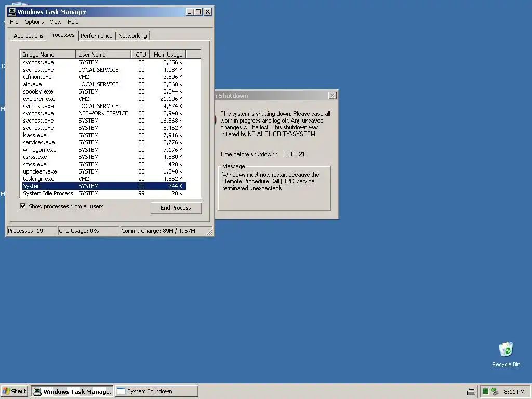Open the Help menu
The height and width of the screenshot is (399, 532).
pos(73,22)
